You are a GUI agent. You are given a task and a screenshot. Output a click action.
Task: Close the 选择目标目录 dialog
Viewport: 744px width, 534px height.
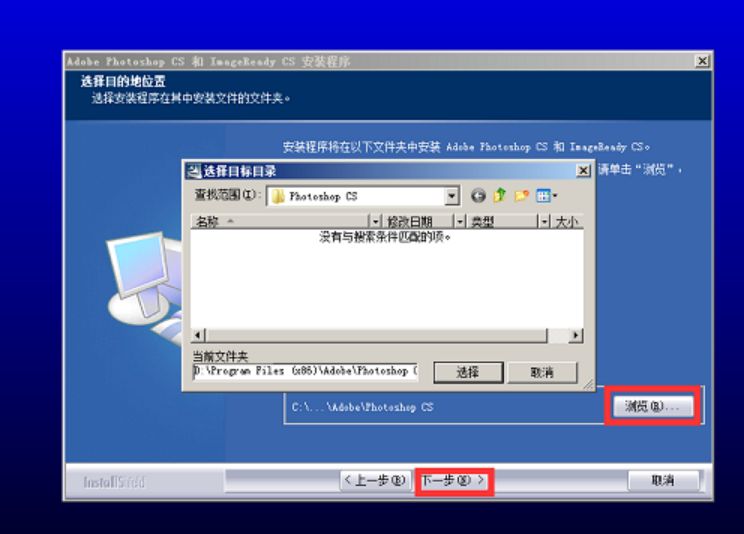pyautogui.click(x=583, y=170)
